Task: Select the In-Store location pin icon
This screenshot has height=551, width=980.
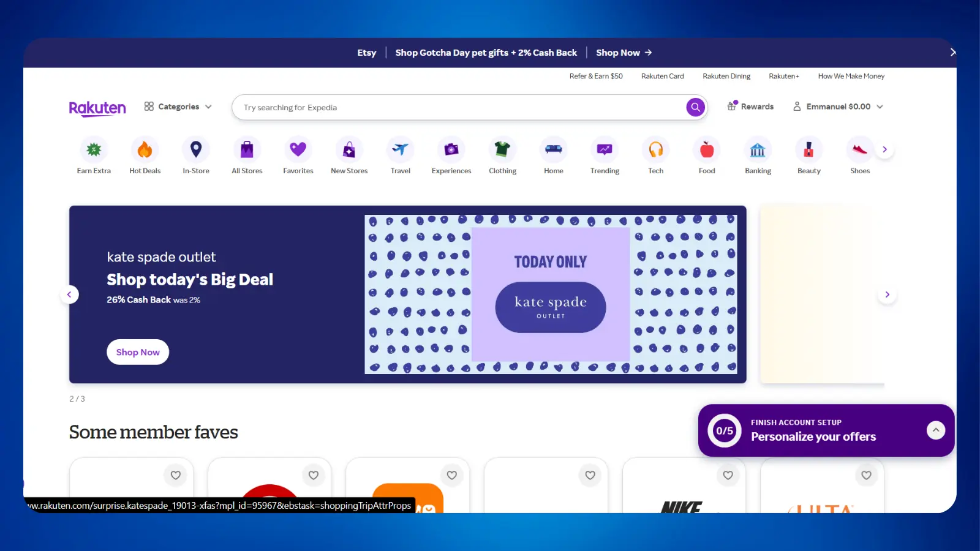Action: coord(196,149)
